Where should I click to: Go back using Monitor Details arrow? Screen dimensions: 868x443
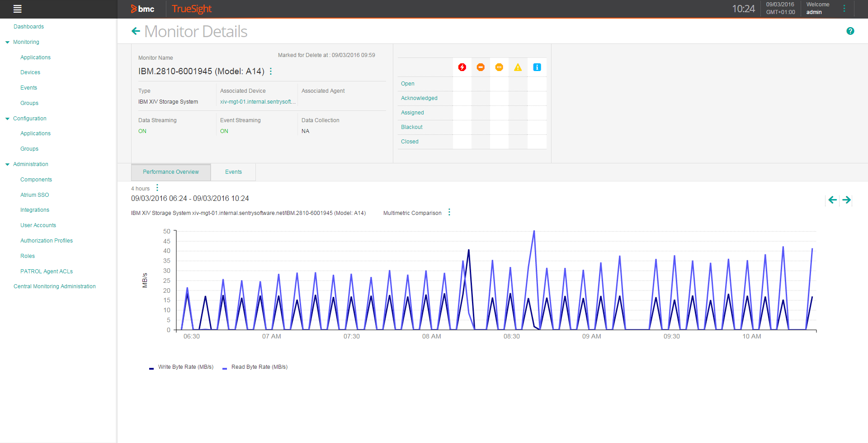[136, 31]
